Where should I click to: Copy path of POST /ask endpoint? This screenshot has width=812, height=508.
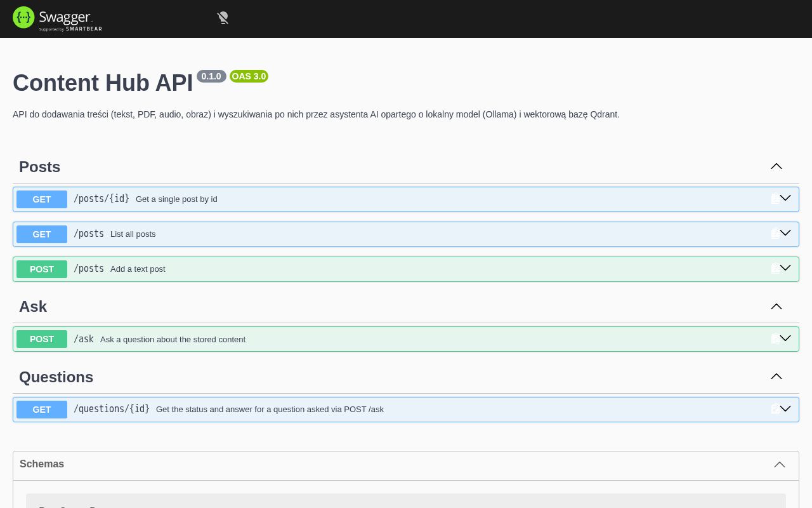click(775, 339)
